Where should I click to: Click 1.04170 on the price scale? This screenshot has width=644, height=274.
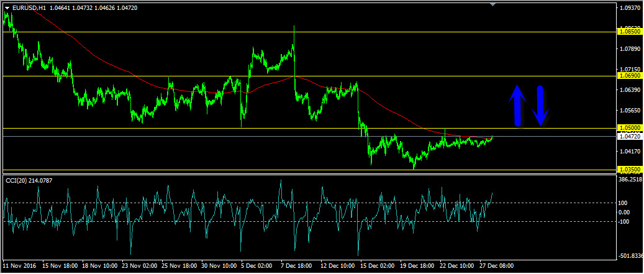630,152
